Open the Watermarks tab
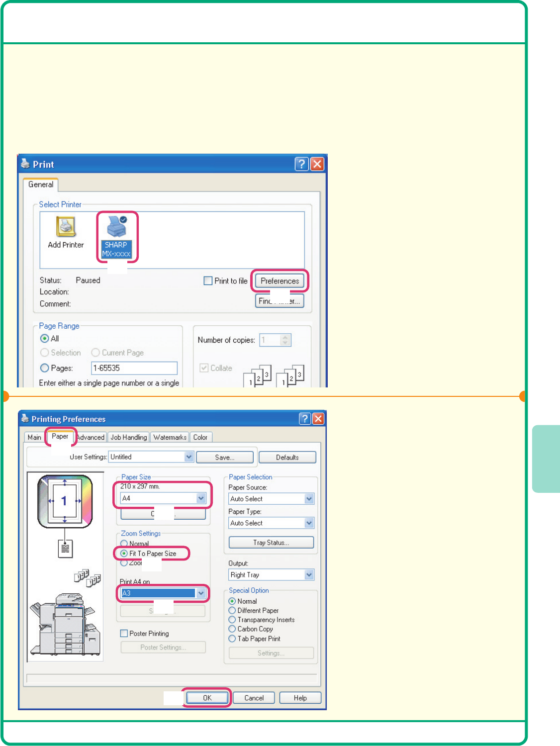Screen dimensions: 560x746 170,438
